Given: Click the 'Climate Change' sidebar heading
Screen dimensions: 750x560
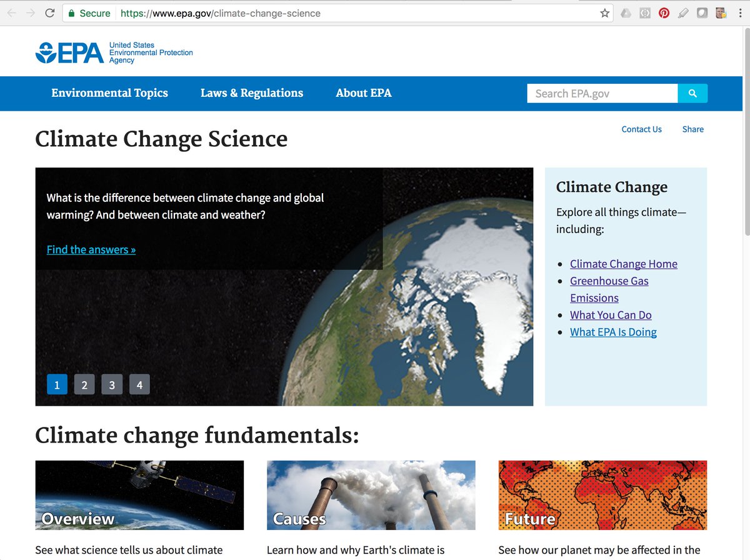Looking at the screenshot, I should coord(612,187).
